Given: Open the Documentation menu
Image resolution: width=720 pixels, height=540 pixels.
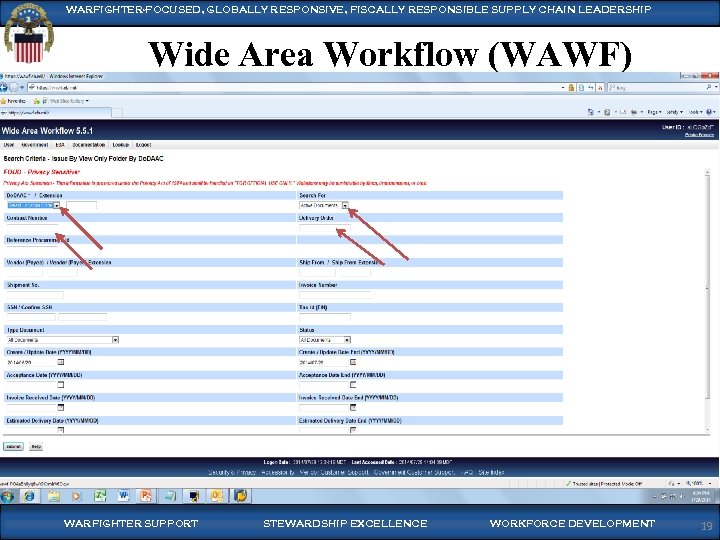Looking at the screenshot, I should click(89, 145).
